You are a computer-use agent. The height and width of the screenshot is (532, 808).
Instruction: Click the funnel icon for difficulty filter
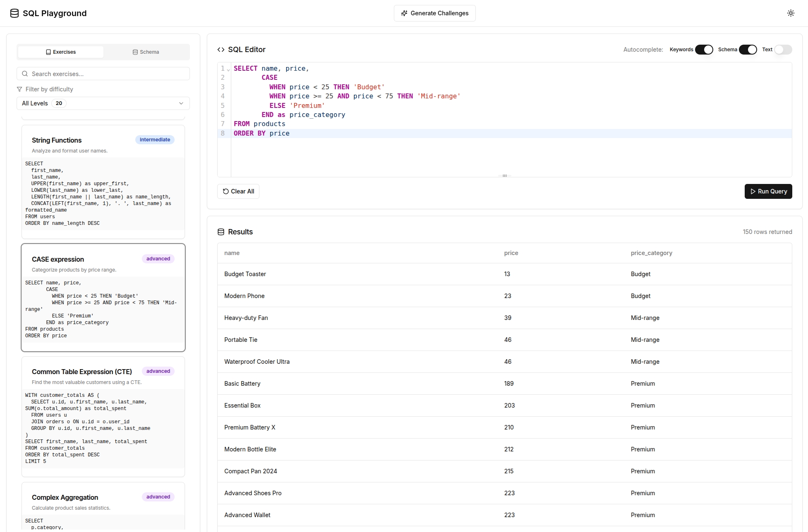click(19, 89)
